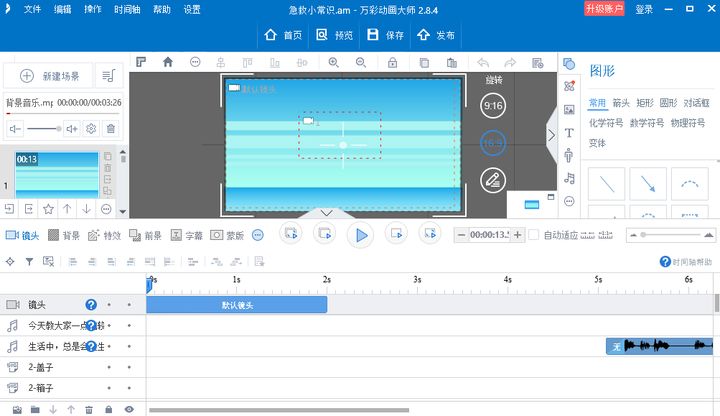This screenshot has height=416, width=720.
Task: Collapse the right panel with chevron arrow
Action: click(549, 135)
